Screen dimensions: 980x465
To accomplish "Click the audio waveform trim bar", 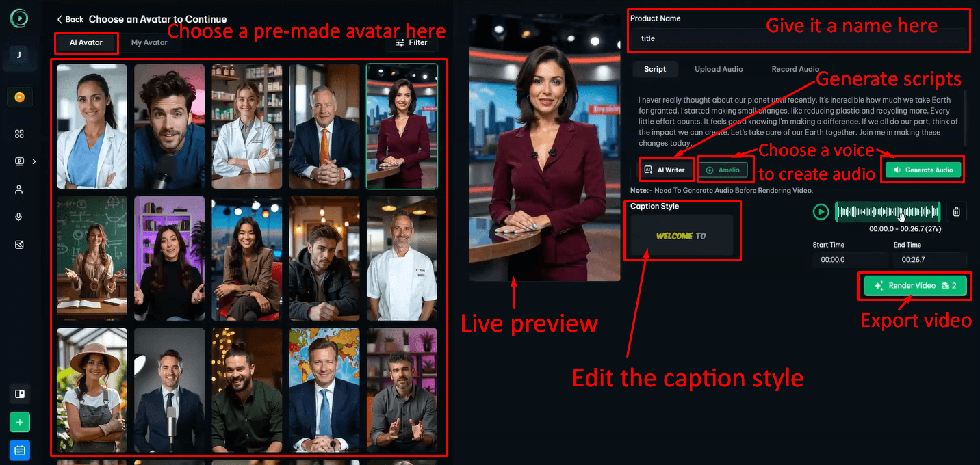I will point(887,212).
